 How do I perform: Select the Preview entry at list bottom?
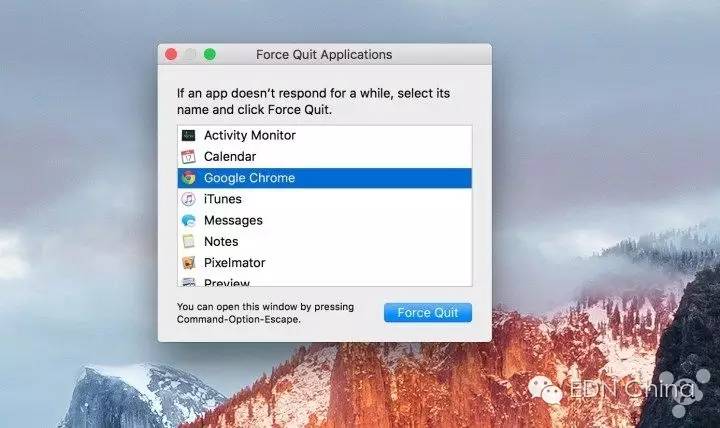[324, 281]
